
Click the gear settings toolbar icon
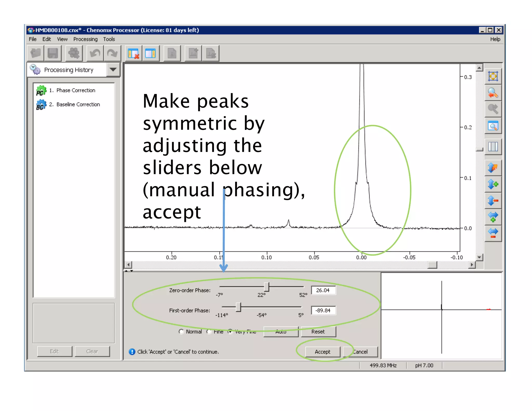coord(74,54)
